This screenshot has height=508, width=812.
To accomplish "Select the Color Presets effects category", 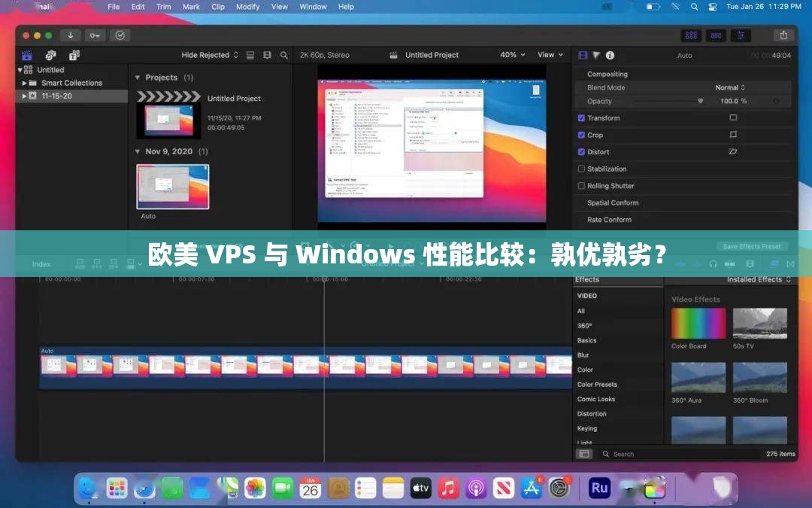I will coord(597,385).
